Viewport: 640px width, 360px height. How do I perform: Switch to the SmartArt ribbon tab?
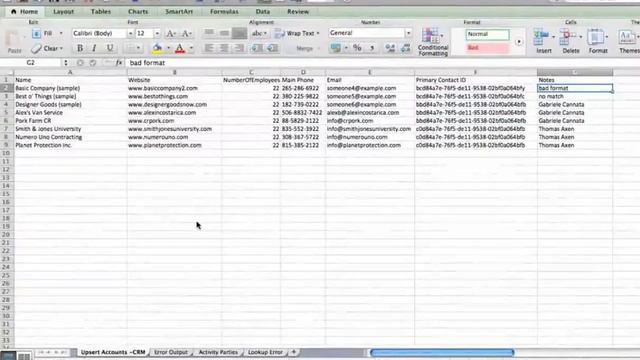tap(179, 12)
